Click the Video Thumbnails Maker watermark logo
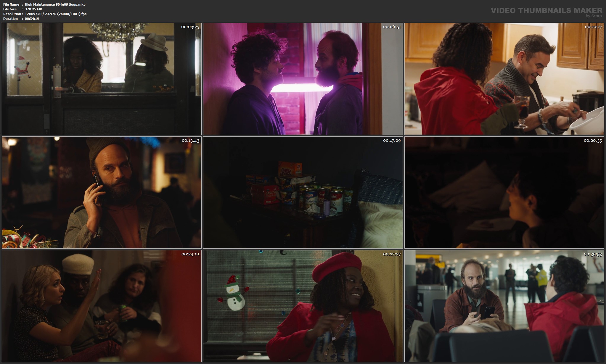 tap(546, 11)
